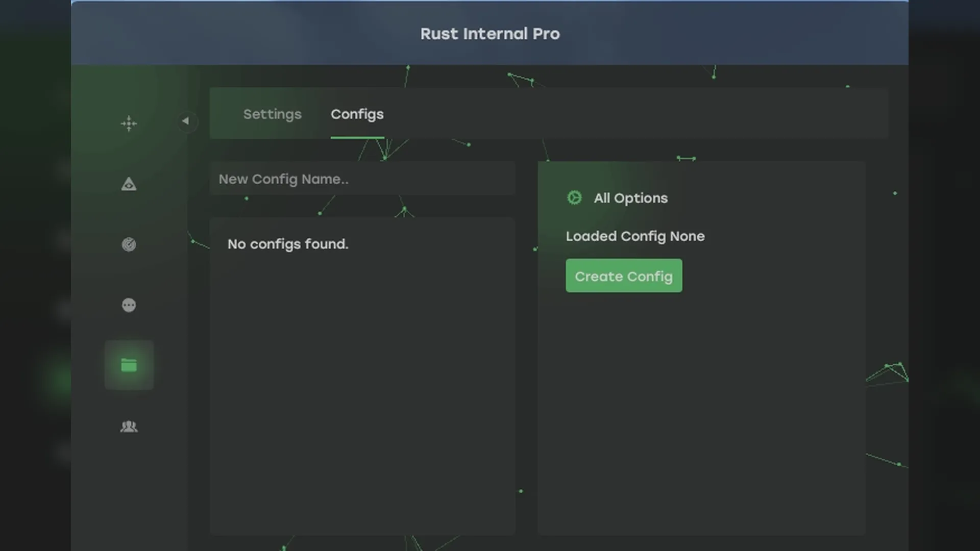This screenshot has height=551, width=980.
Task: Click the No configs found message
Action: pyautogui.click(x=288, y=244)
